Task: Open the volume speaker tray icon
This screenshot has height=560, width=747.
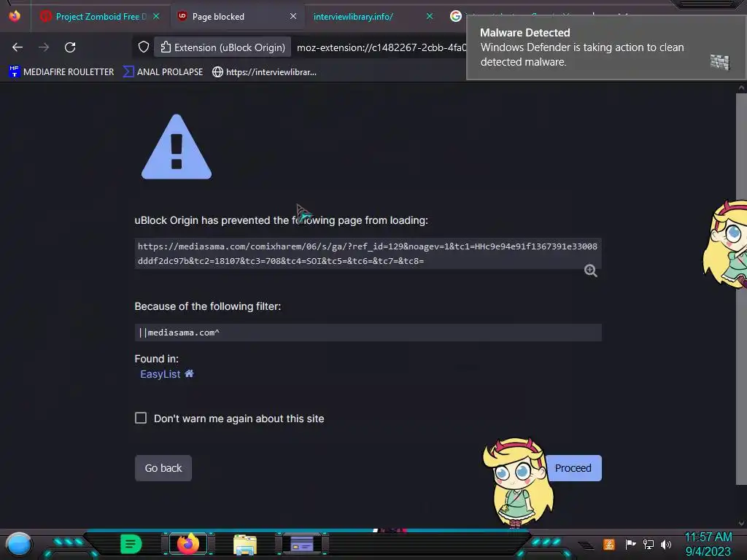Action: click(665, 544)
